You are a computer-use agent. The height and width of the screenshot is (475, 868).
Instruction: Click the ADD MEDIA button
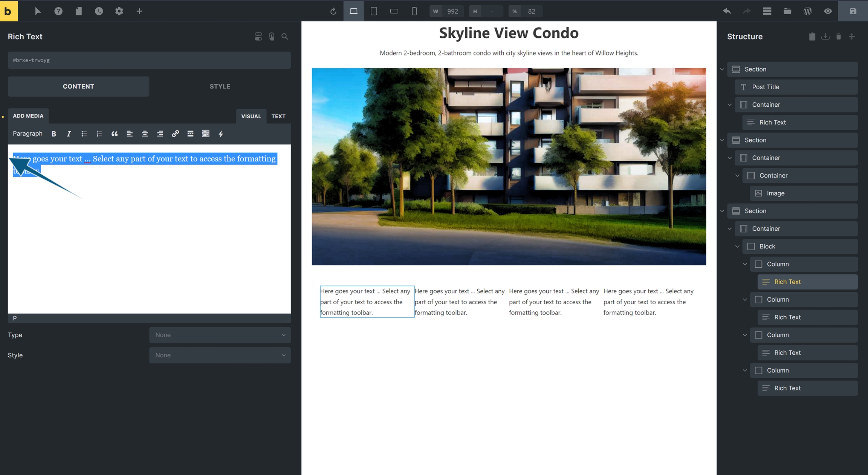(28, 116)
